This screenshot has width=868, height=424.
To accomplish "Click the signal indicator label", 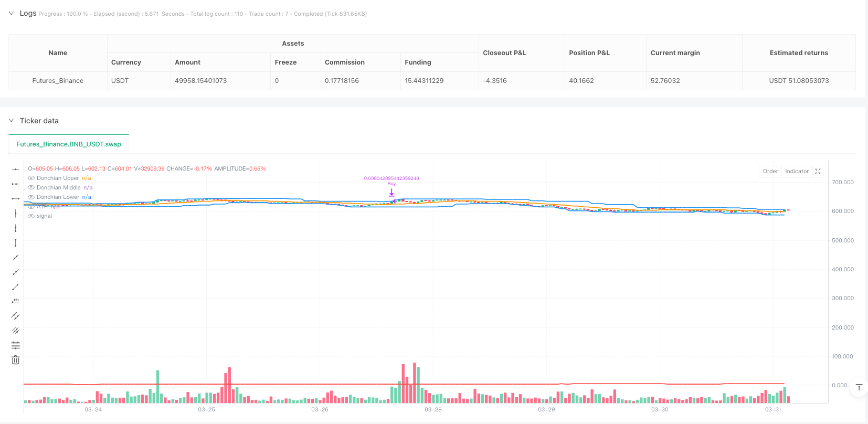I will [44, 216].
